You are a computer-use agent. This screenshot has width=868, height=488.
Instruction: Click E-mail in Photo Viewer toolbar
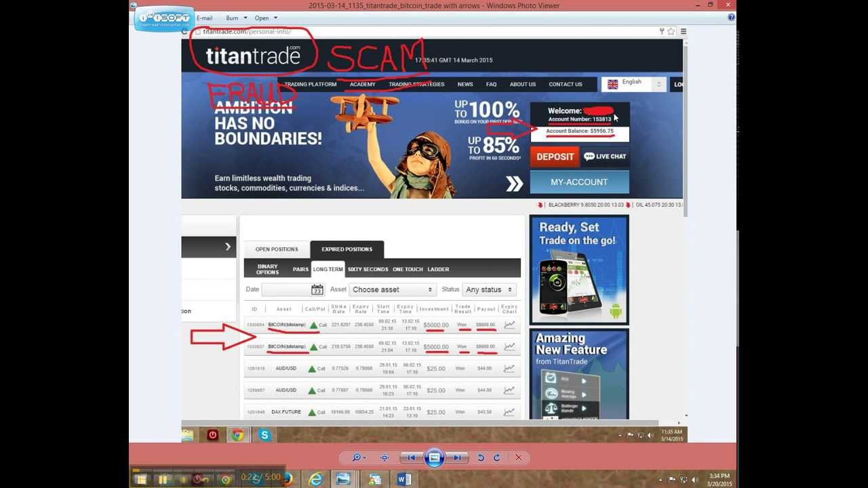point(204,18)
